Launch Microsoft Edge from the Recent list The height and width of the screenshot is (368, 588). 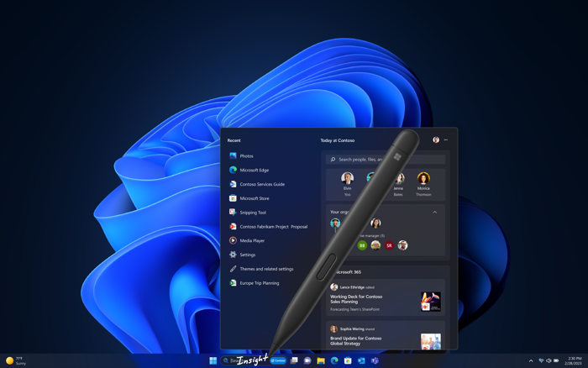(249, 170)
